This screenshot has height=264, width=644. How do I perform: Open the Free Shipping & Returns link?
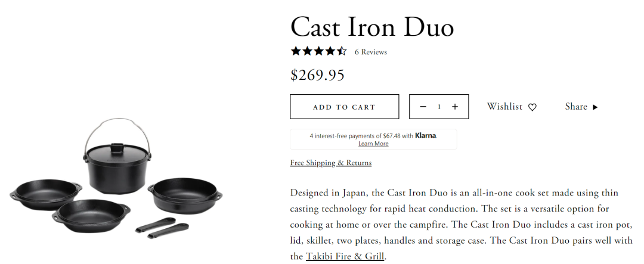pos(330,163)
